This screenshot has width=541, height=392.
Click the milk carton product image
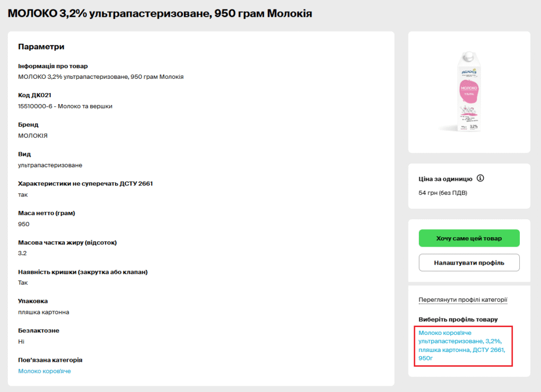[469, 91]
